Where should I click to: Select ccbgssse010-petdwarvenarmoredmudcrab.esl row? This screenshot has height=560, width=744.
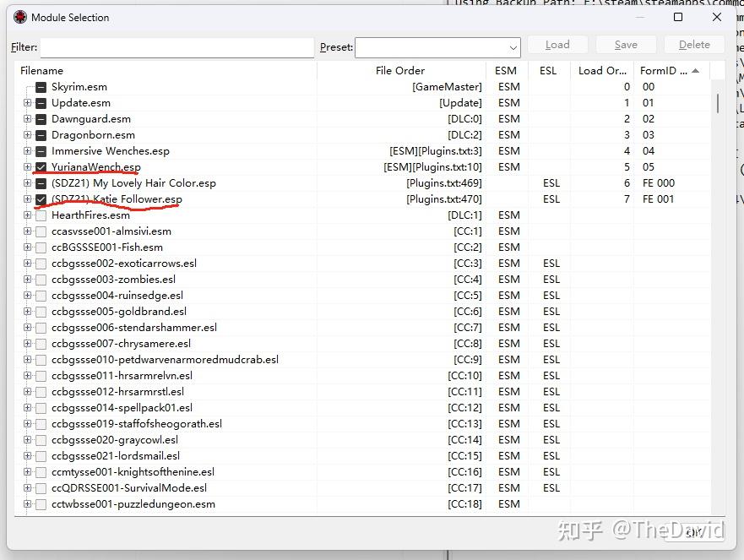tap(363, 360)
